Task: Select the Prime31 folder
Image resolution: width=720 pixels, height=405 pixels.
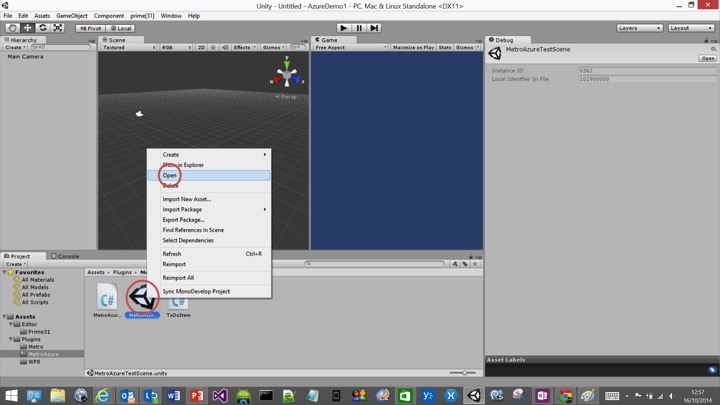Action: tap(35, 332)
